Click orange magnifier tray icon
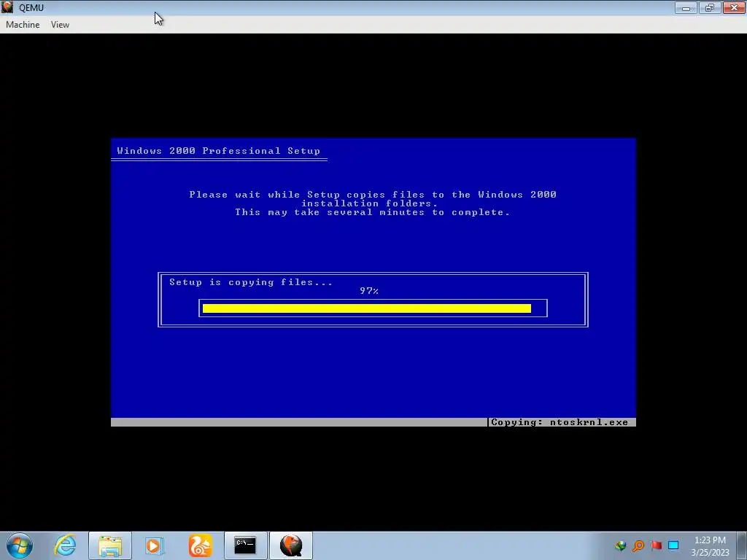The image size is (747, 560). pos(638,545)
